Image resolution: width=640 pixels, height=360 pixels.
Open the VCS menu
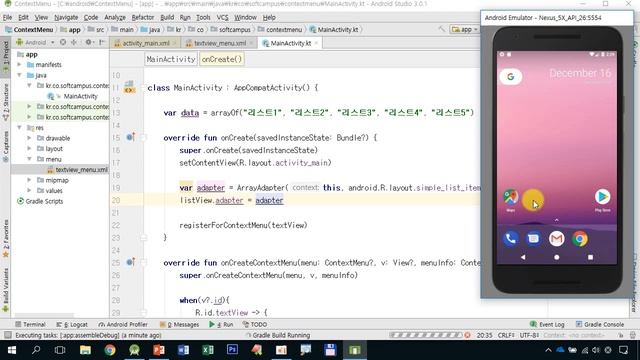[x=222, y=17]
